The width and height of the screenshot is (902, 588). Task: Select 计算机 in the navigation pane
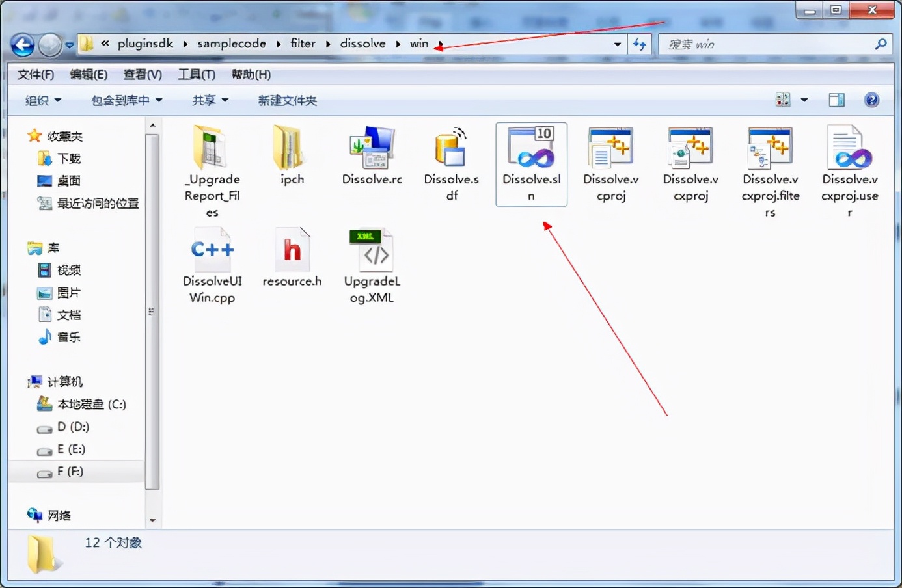click(x=65, y=382)
